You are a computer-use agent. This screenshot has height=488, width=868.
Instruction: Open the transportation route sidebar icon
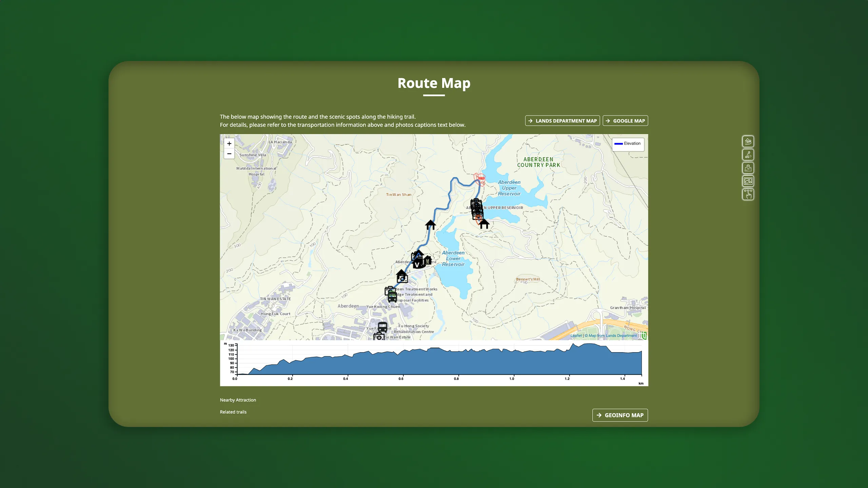click(748, 155)
